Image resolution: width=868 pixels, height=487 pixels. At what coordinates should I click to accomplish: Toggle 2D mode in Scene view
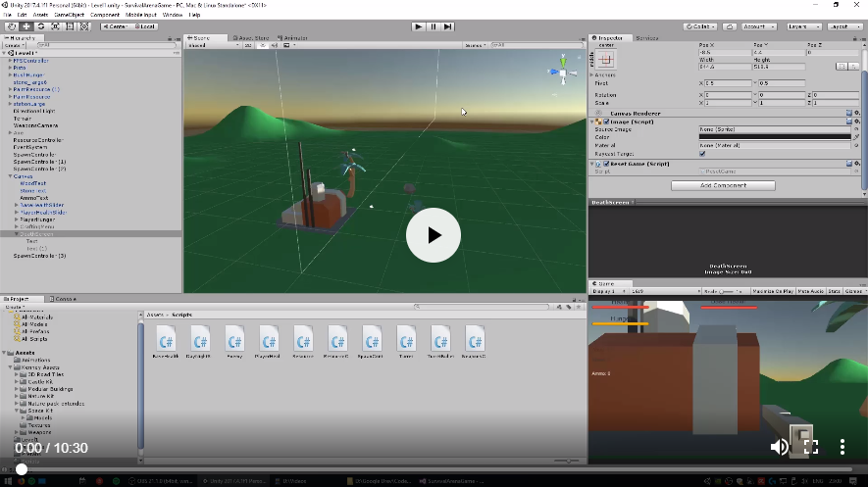(248, 45)
